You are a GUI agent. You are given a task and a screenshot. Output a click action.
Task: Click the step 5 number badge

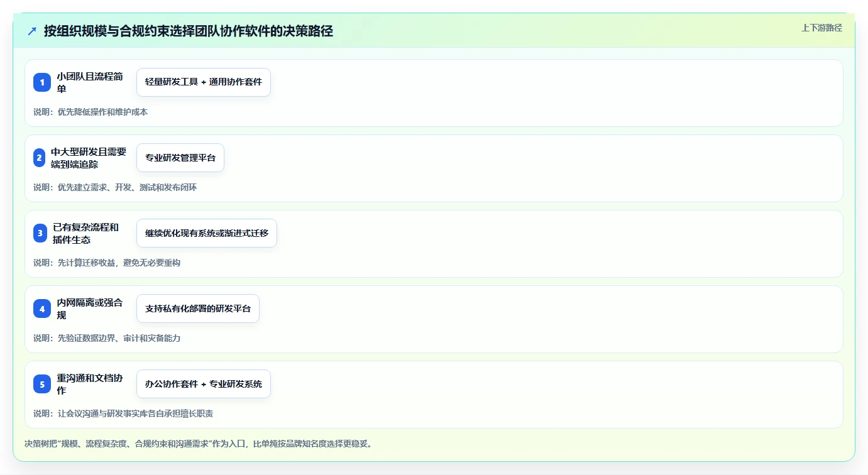pyautogui.click(x=42, y=384)
